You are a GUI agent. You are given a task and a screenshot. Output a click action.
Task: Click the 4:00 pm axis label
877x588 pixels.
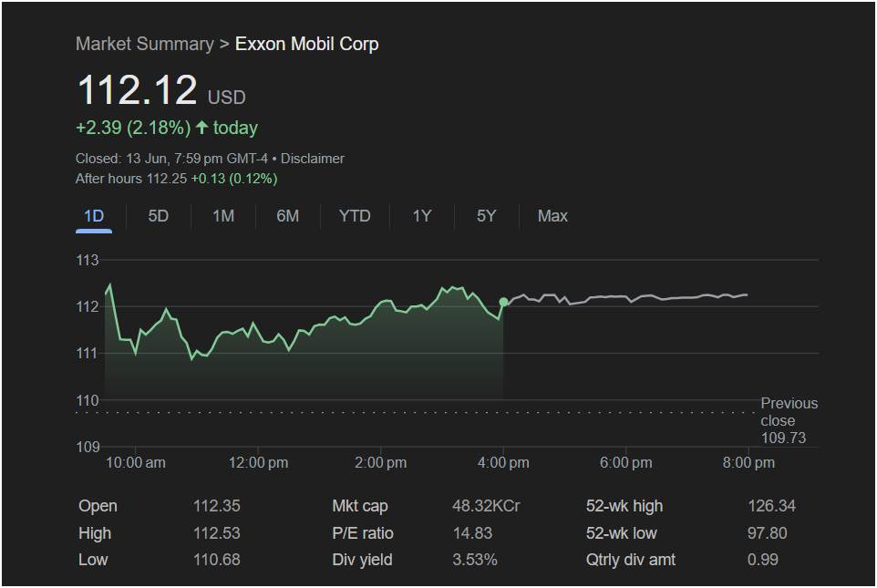tap(503, 463)
